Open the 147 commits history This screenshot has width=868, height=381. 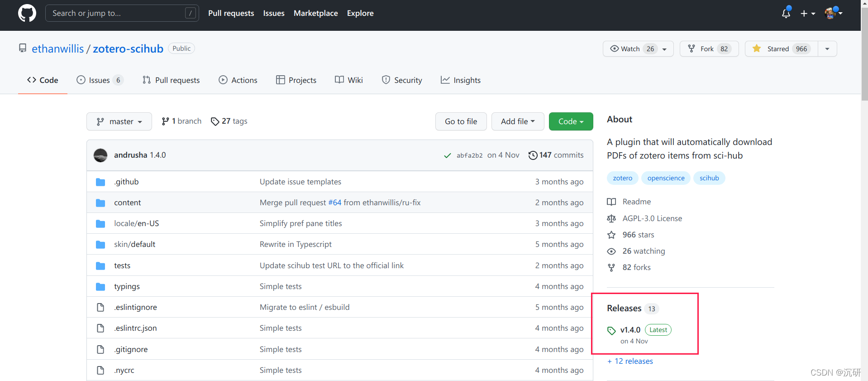556,155
